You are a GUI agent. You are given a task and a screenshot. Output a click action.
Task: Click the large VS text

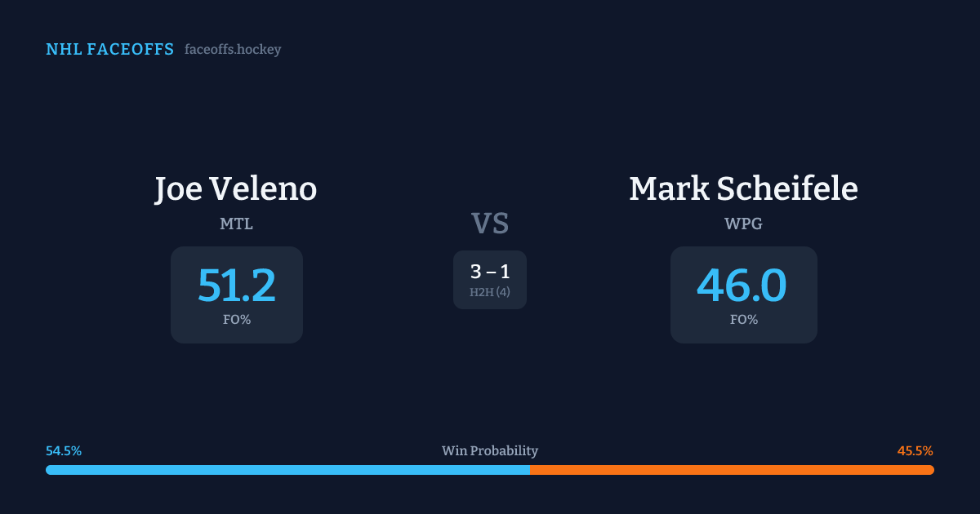(x=490, y=224)
